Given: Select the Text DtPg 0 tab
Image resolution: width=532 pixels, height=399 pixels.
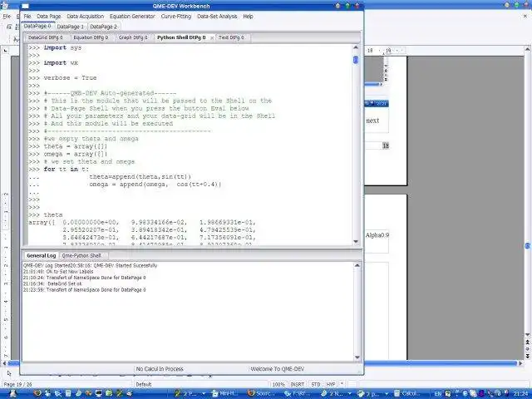Looking at the screenshot, I should pyautogui.click(x=231, y=37).
